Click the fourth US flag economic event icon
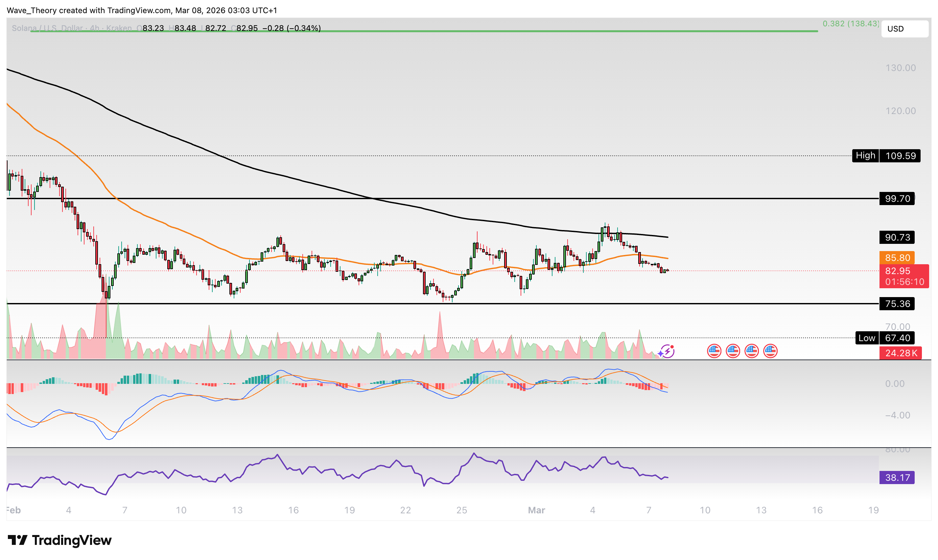 pos(770,351)
